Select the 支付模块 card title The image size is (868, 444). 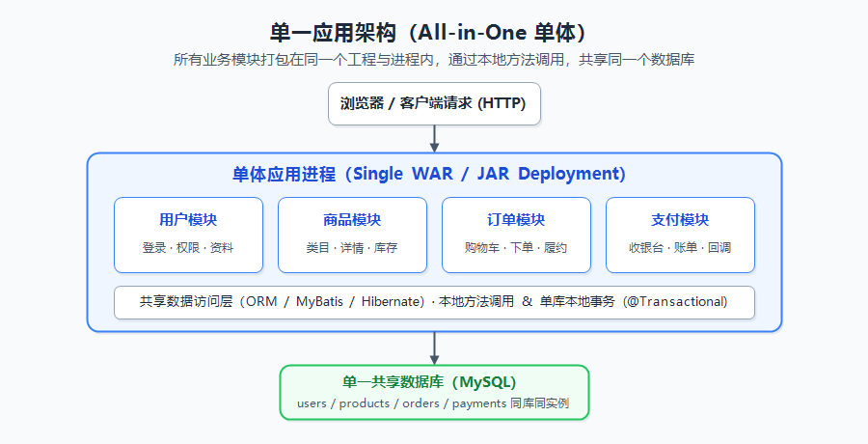[x=680, y=220]
